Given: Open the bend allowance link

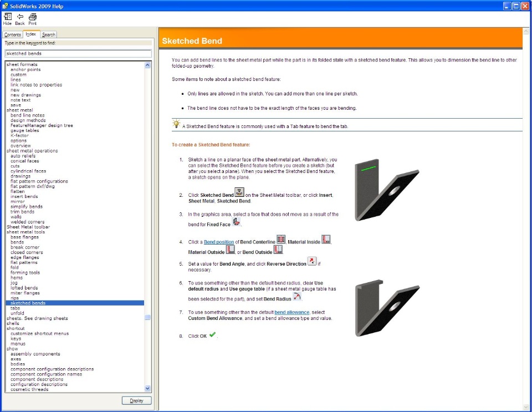Looking at the screenshot, I should 292,312.
